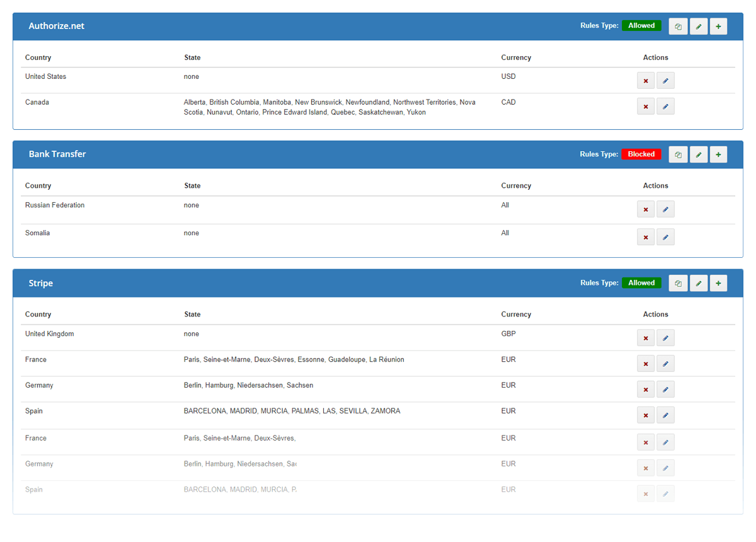
Task: Select the Authorize.net panel title
Action: (x=56, y=26)
